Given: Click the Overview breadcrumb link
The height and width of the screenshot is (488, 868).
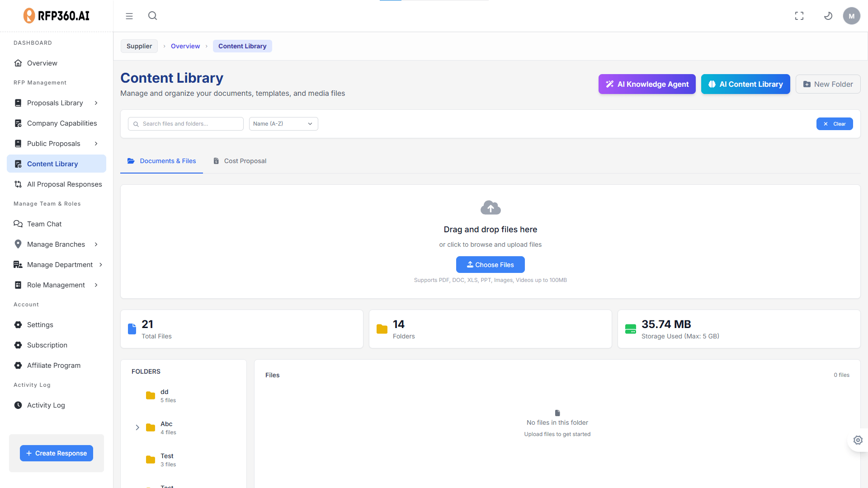Looking at the screenshot, I should pos(185,46).
